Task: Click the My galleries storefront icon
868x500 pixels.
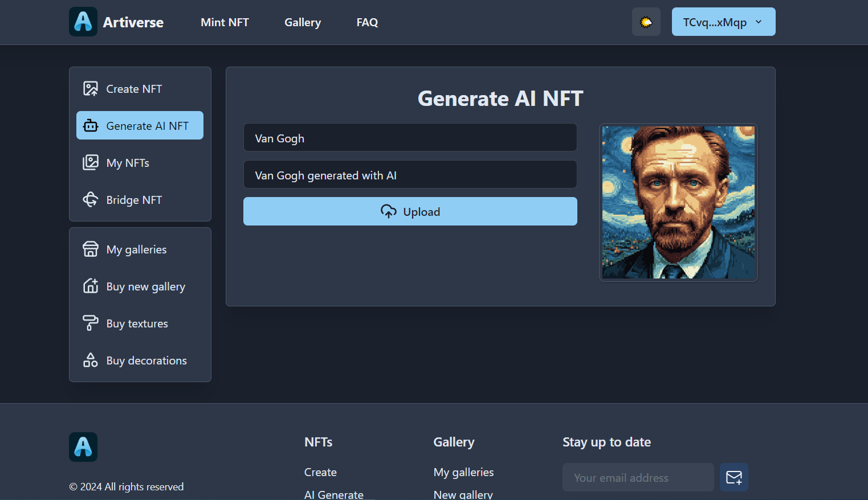Action: coord(91,249)
